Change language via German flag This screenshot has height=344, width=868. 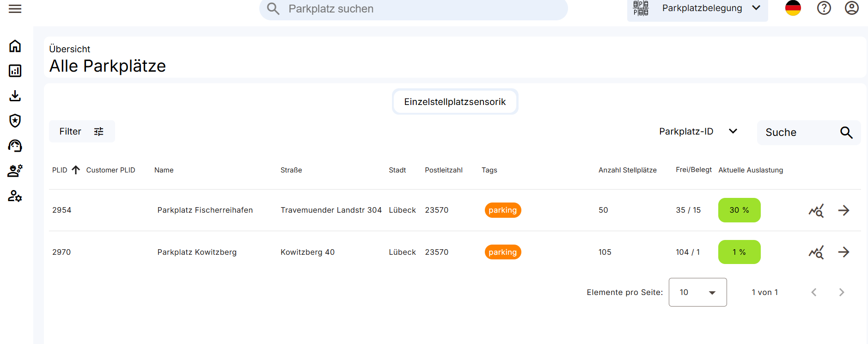tap(793, 8)
